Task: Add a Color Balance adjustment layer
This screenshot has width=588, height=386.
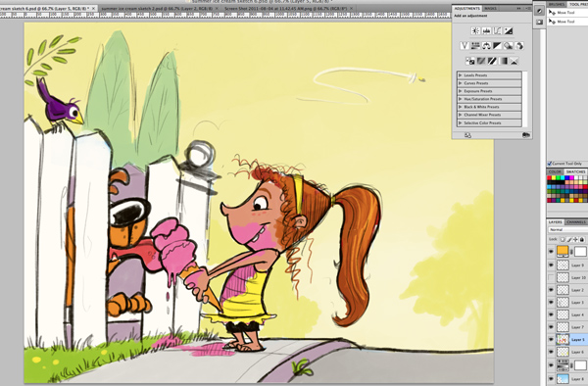Action: pos(486,46)
